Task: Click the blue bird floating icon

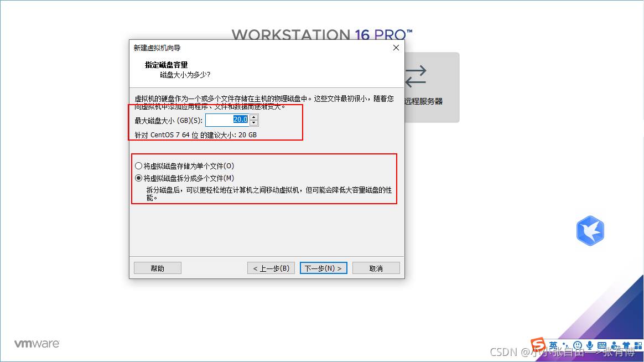Action: click(590, 231)
